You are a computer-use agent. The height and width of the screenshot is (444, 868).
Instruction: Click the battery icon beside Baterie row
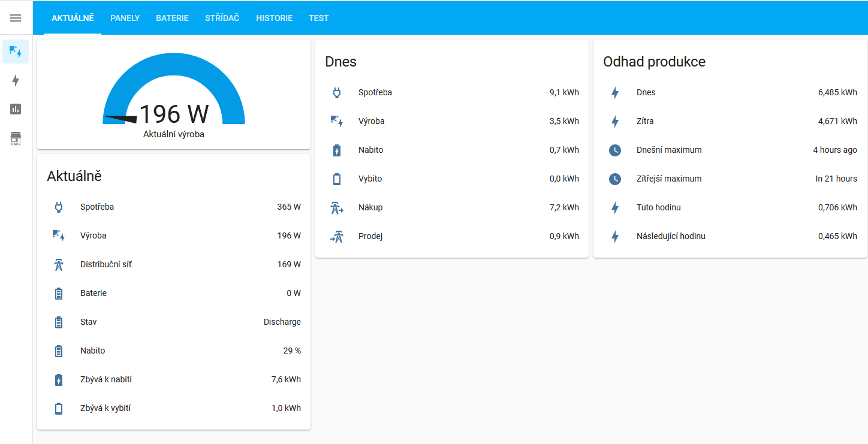[59, 294]
